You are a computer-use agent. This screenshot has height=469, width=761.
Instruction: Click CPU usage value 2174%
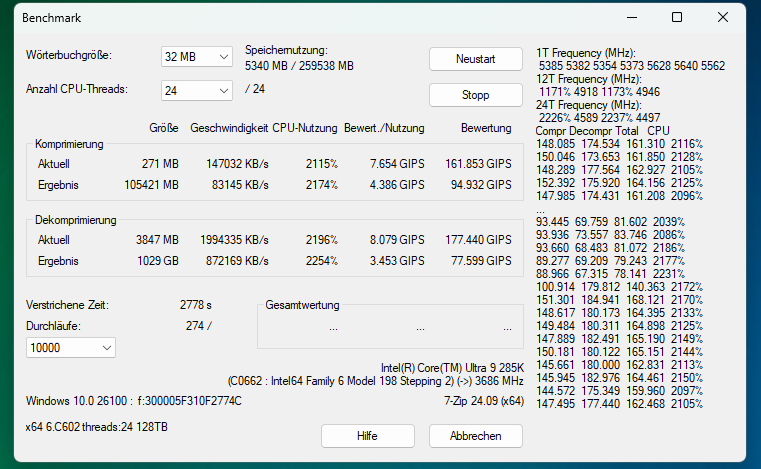click(322, 184)
